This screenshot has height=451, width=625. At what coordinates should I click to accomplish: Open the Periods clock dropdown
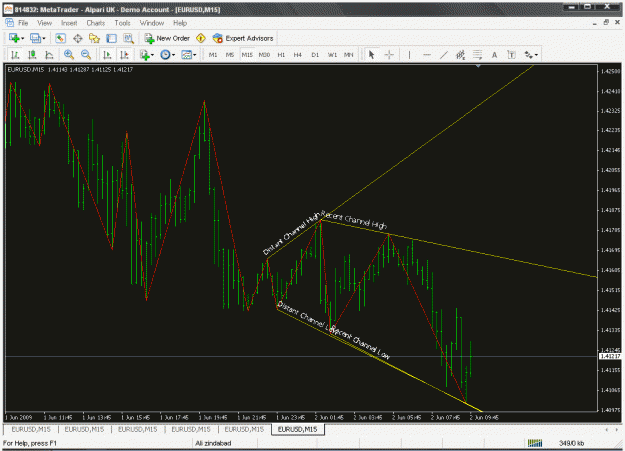167,55
